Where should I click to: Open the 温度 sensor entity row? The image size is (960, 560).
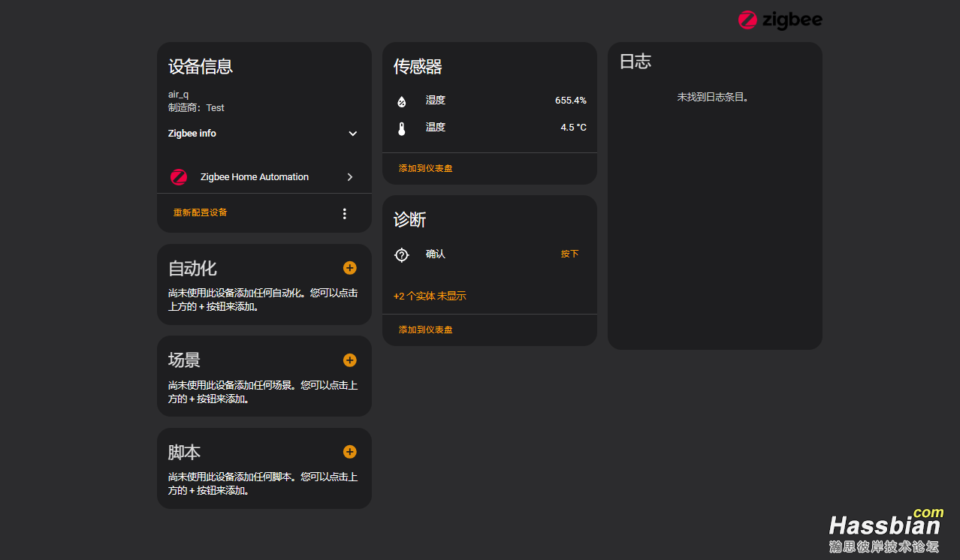click(x=490, y=128)
